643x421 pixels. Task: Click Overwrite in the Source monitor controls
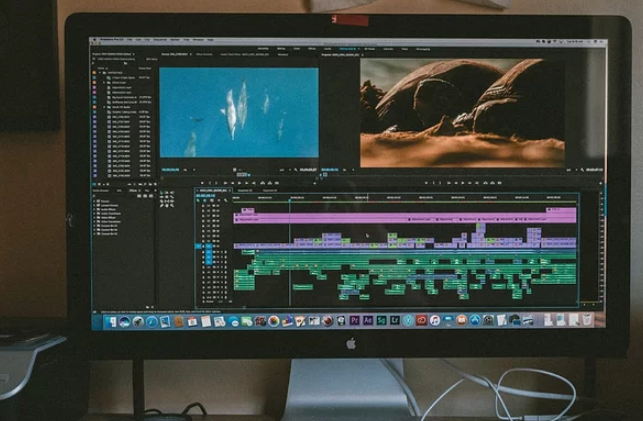point(269,183)
